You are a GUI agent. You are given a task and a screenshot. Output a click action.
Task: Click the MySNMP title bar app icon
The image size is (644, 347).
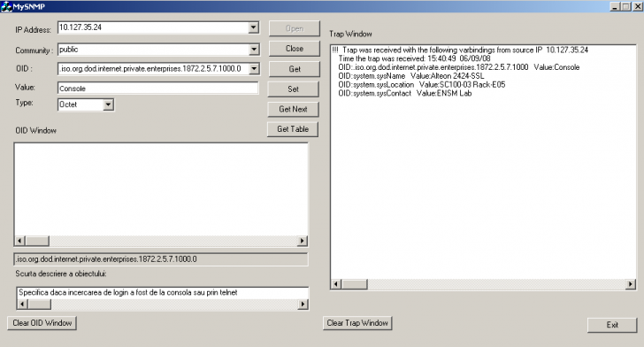(x=6, y=6)
